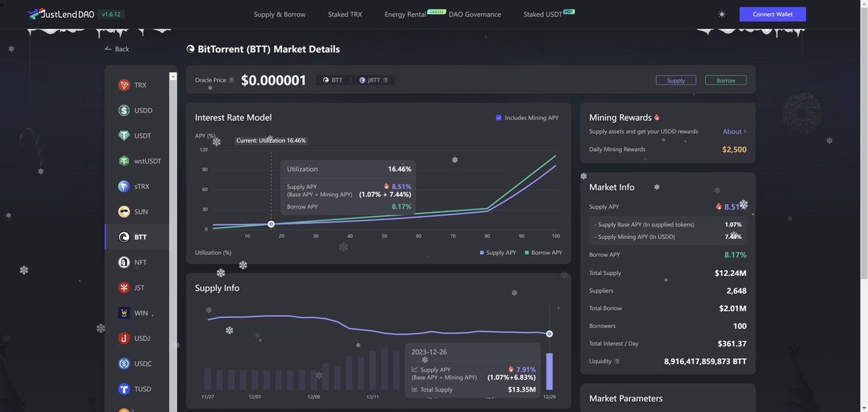Select JST token icon in sidebar
The width and height of the screenshot is (868, 412).
point(124,288)
